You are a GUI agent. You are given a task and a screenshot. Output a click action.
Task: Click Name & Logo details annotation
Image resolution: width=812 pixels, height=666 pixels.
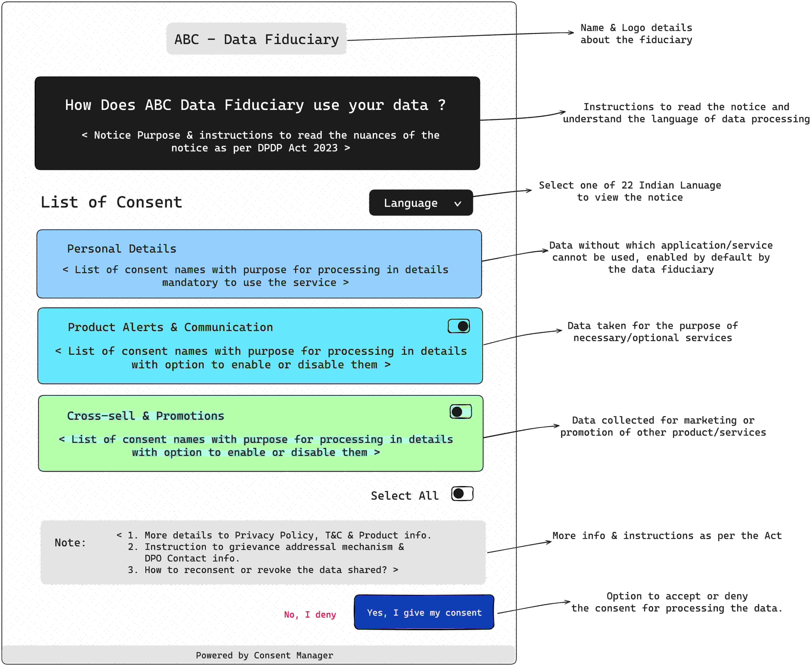click(x=636, y=34)
